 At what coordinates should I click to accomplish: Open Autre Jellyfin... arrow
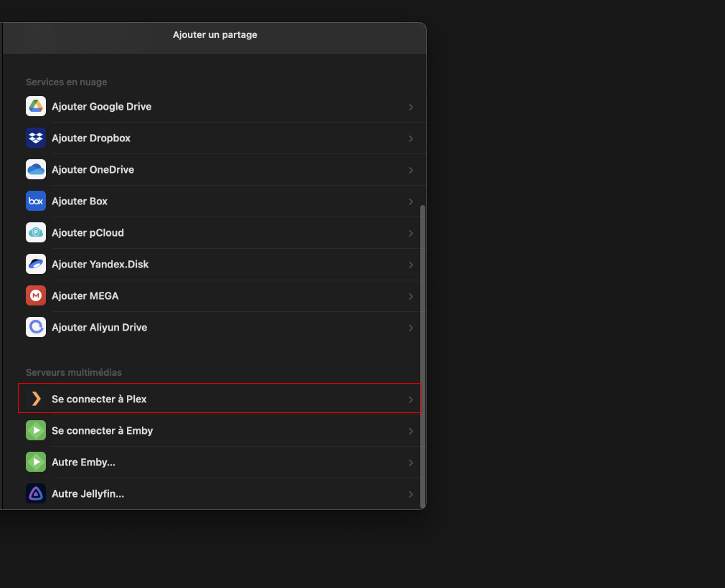tap(411, 494)
